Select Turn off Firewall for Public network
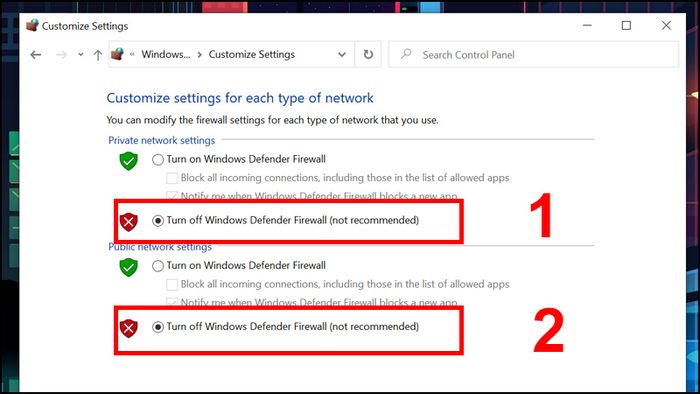Screen dimensions: 700x394 coord(158,327)
